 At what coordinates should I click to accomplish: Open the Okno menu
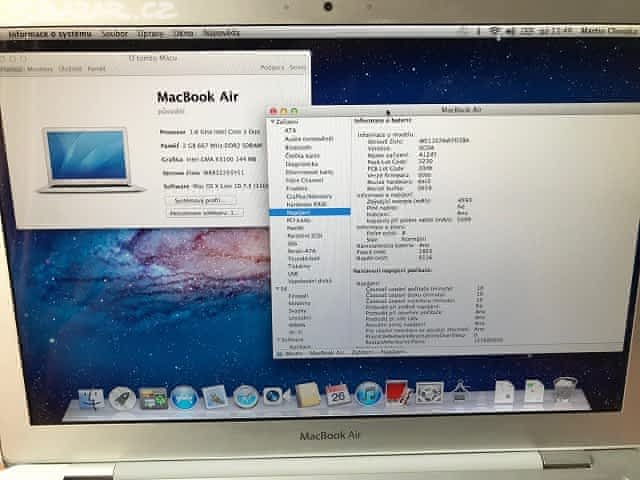coord(184,33)
